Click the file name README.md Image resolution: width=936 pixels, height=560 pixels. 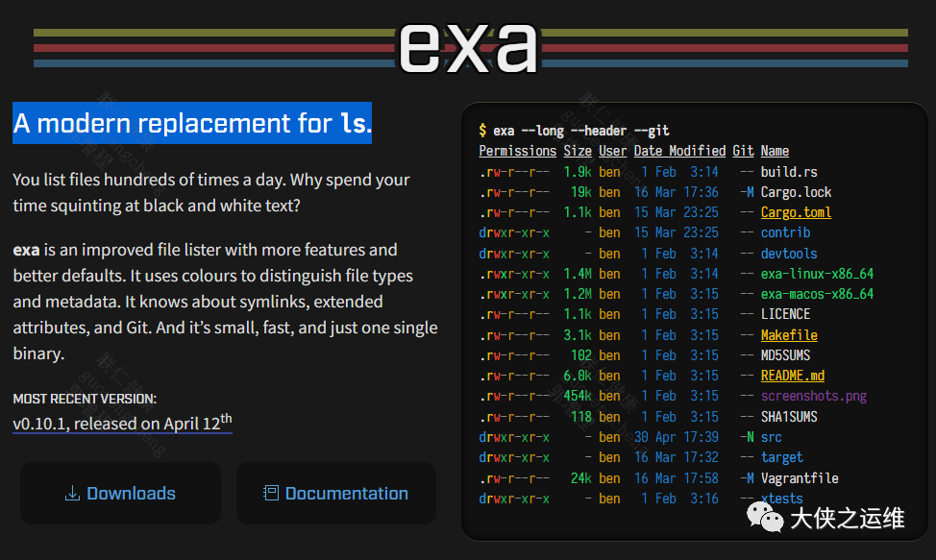click(x=792, y=376)
